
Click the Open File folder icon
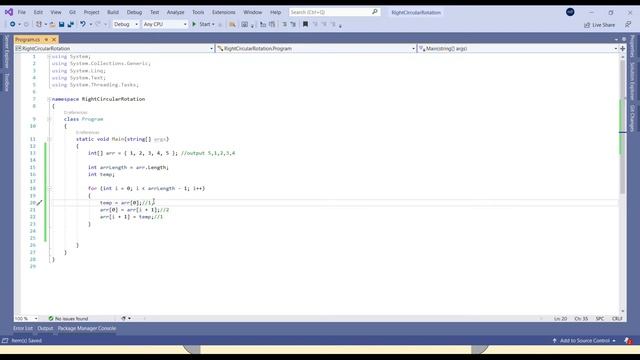coord(52,24)
